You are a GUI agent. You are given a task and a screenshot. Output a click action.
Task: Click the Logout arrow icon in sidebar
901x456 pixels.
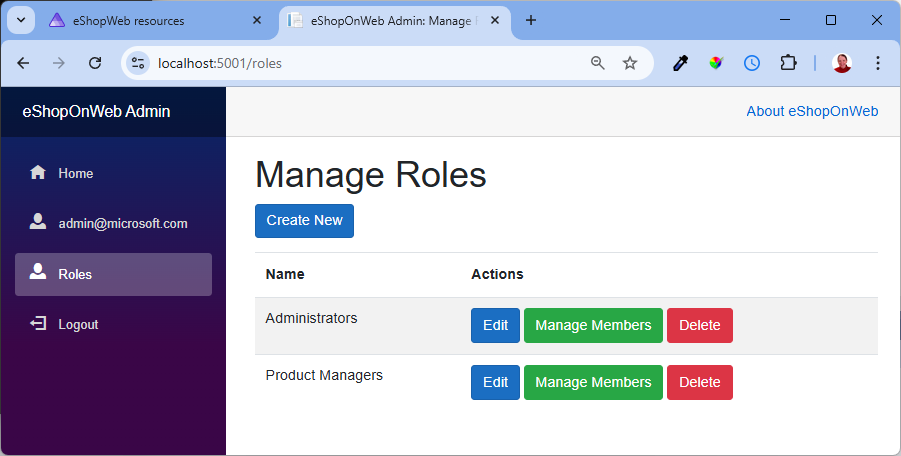point(38,323)
